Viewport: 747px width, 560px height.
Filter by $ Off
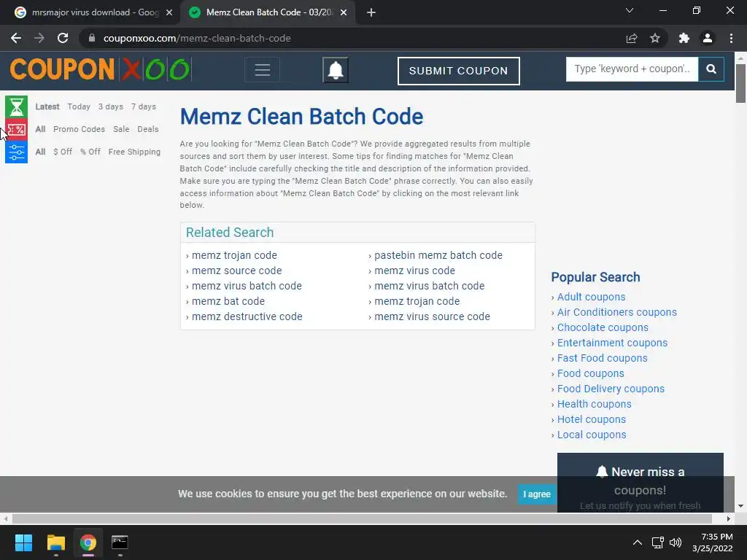tap(63, 152)
